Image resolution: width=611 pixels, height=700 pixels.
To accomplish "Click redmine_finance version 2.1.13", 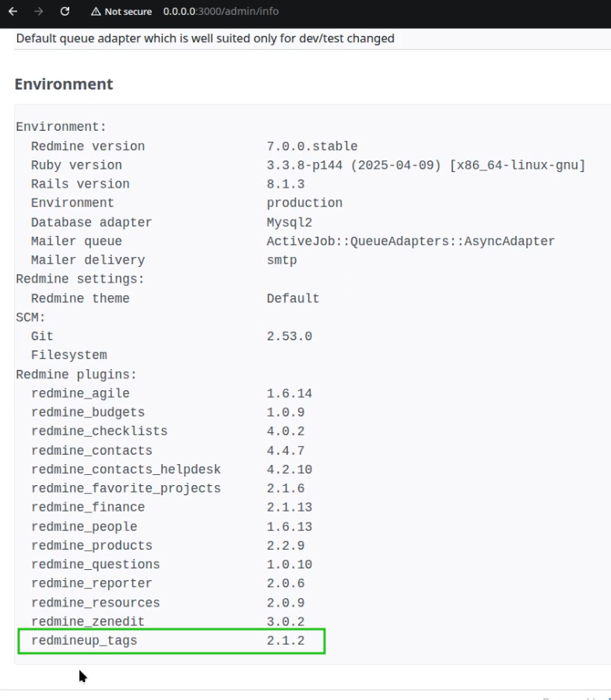I will click(x=290, y=507).
